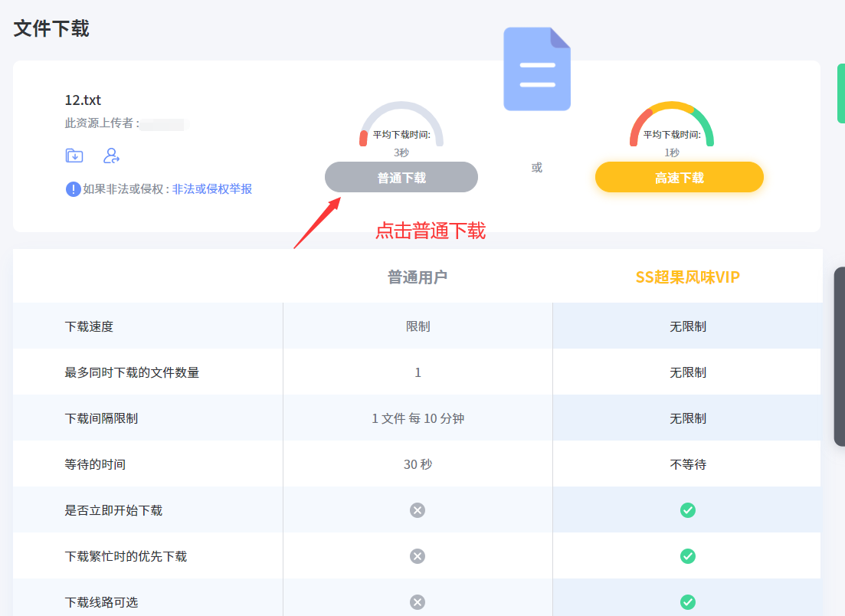Click the share-to-user icon next to folder icon

[x=113, y=156]
